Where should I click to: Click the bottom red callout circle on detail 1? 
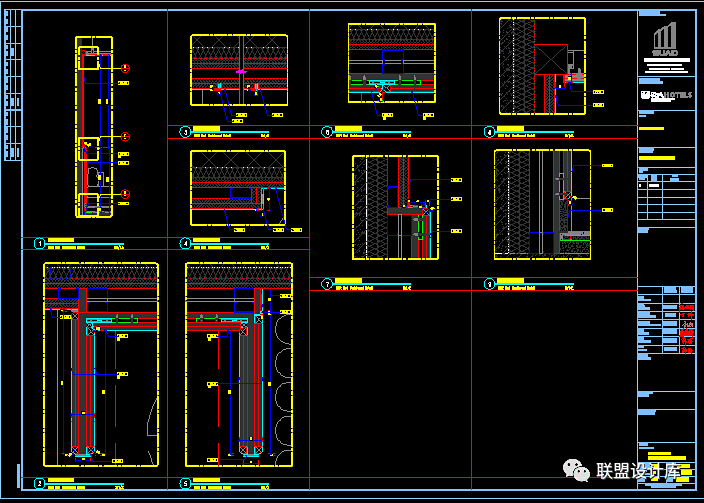click(126, 194)
